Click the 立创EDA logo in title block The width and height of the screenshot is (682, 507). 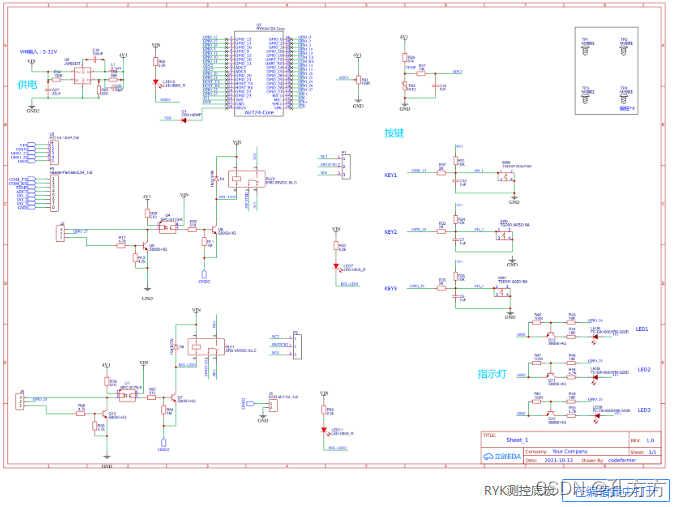tap(502, 456)
